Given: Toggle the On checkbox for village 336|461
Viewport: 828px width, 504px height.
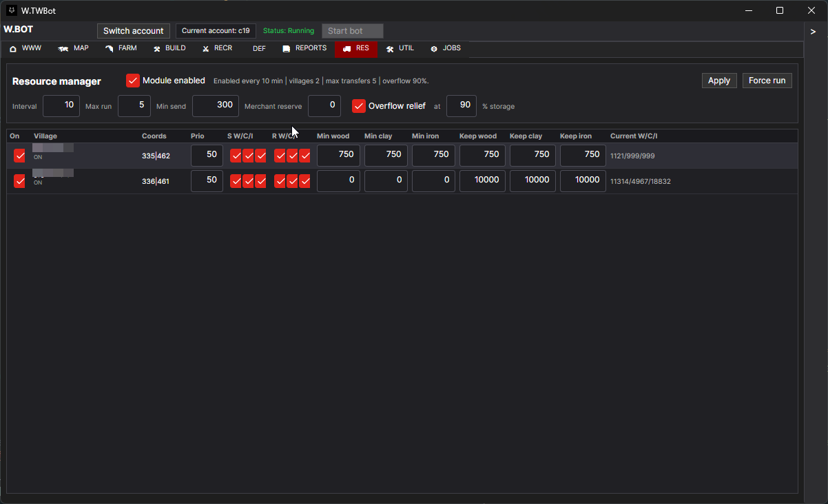Looking at the screenshot, I should 20,181.
